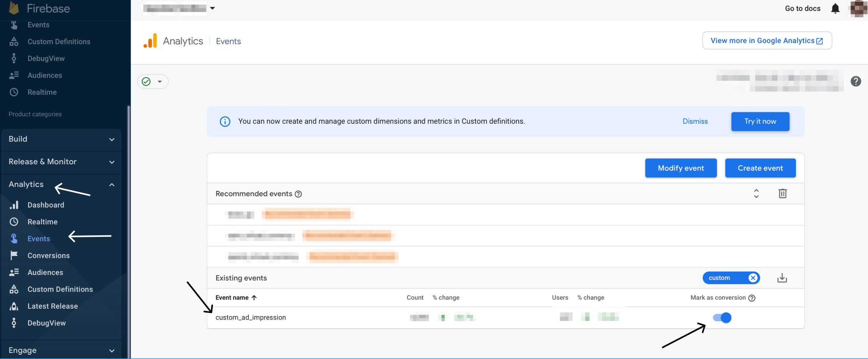This screenshot has width=868, height=359.
Task: Click the user profile avatar
Action: pyautogui.click(x=858, y=9)
